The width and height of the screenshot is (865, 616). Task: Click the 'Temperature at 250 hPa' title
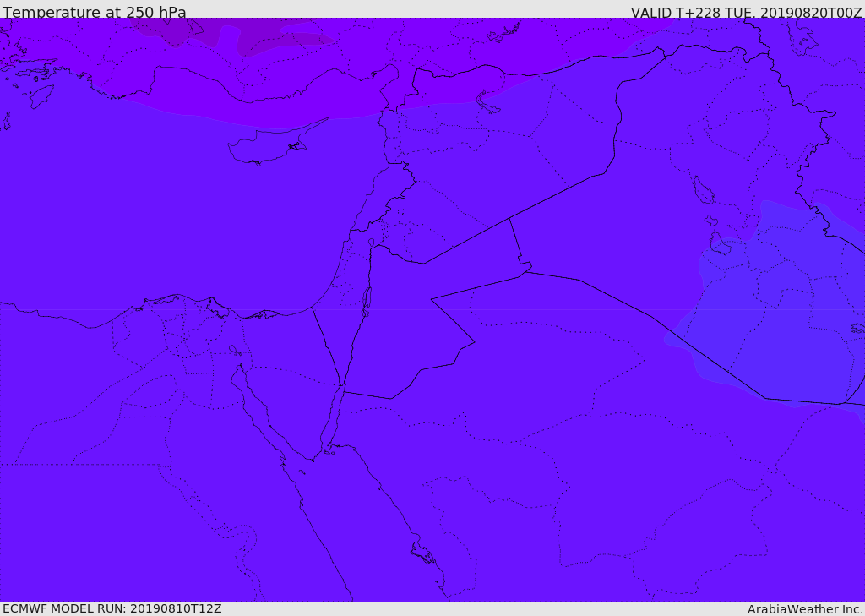(95, 12)
